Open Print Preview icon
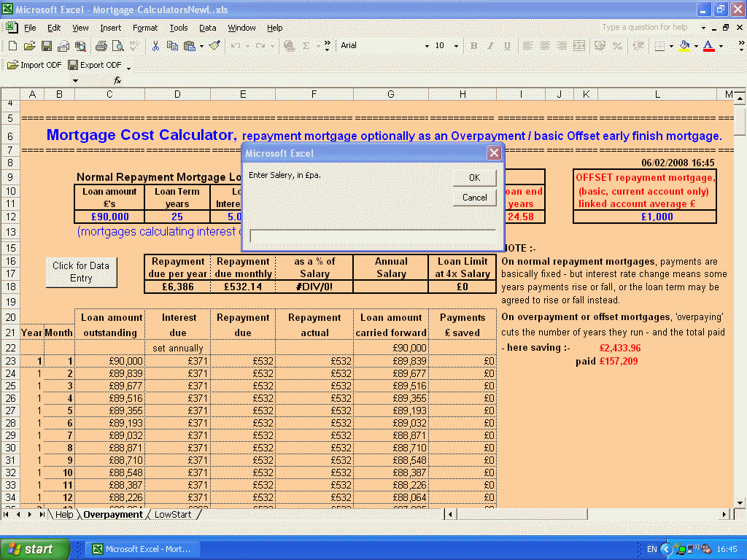The image size is (747, 560). tap(117, 46)
